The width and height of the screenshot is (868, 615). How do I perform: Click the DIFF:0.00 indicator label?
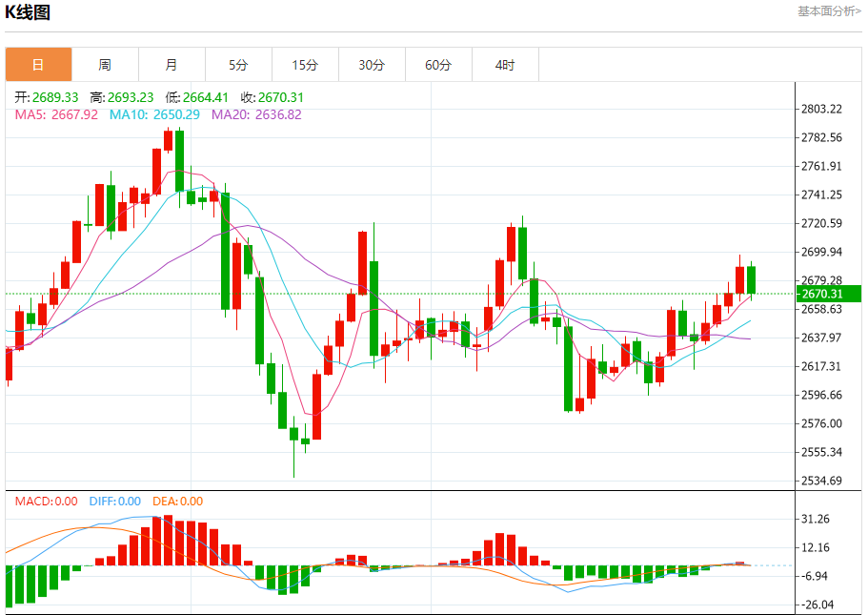click(115, 502)
